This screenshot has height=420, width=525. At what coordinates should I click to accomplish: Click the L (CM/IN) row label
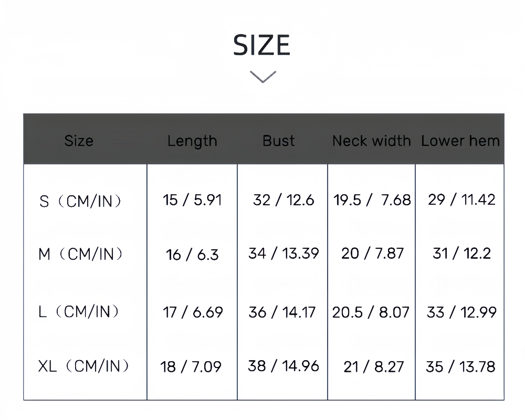click(79, 312)
